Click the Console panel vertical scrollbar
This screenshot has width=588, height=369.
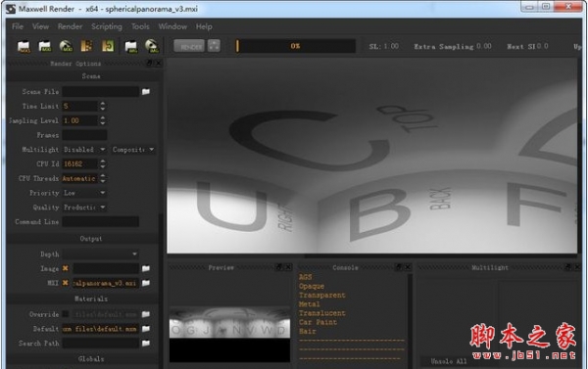point(410,321)
